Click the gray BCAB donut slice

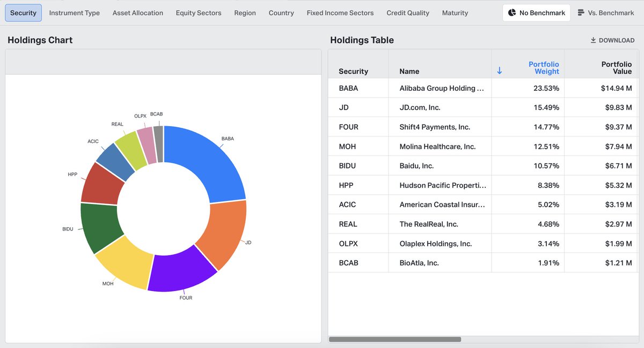pyautogui.click(x=158, y=144)
